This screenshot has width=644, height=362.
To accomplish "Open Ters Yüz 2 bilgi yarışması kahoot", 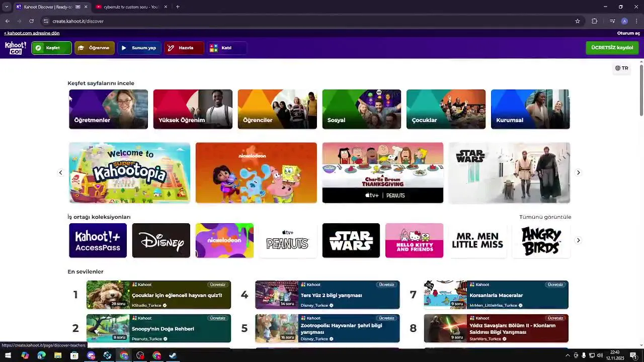I will click(328, 295).
